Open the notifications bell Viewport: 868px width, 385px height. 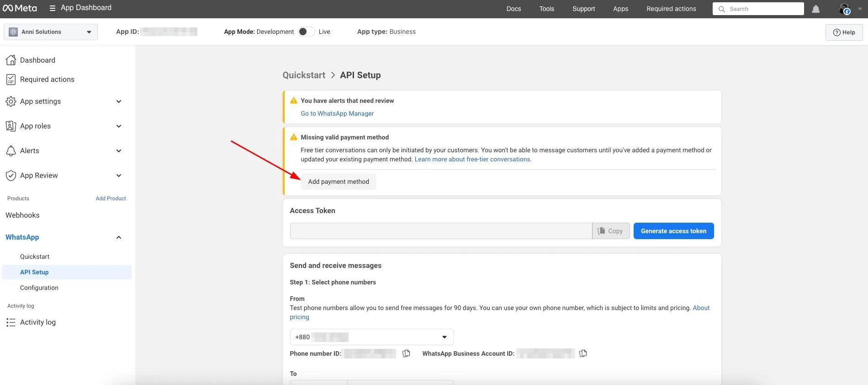[815, 9]
